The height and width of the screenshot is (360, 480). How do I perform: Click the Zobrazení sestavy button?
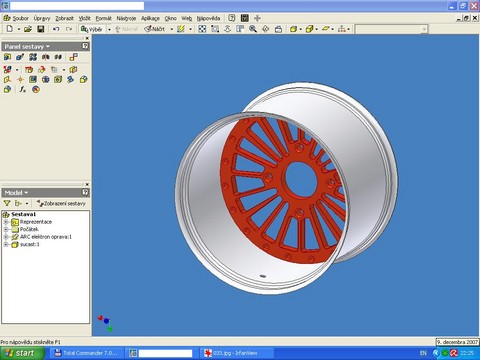[x=61, y=203]
